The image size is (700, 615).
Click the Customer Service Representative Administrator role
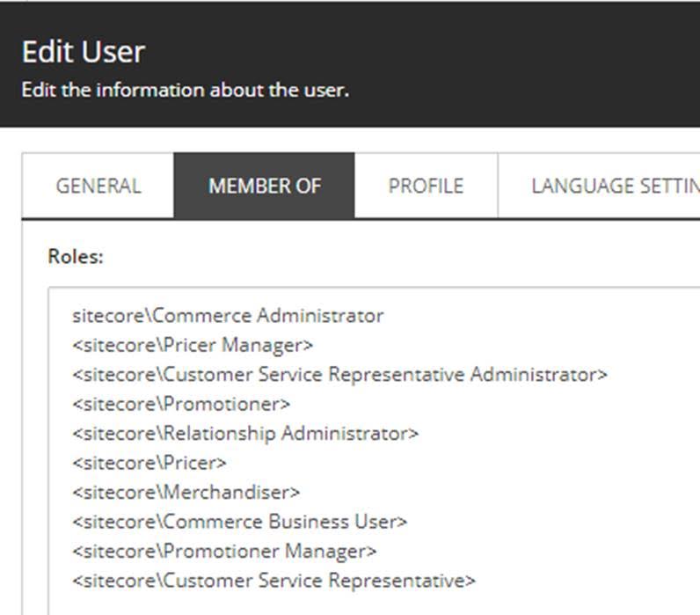[x=339, y=375]
